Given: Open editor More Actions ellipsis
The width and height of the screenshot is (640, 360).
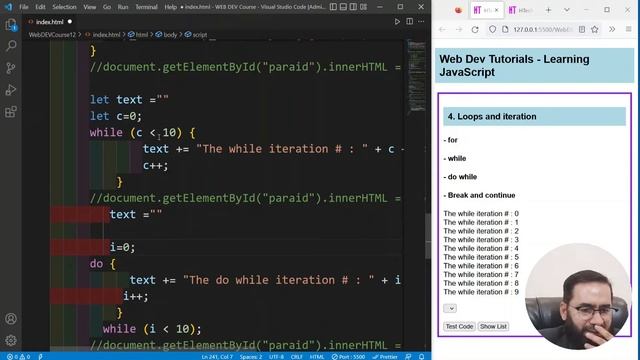Looking at the screenshot, I should [x=421, y=22].
